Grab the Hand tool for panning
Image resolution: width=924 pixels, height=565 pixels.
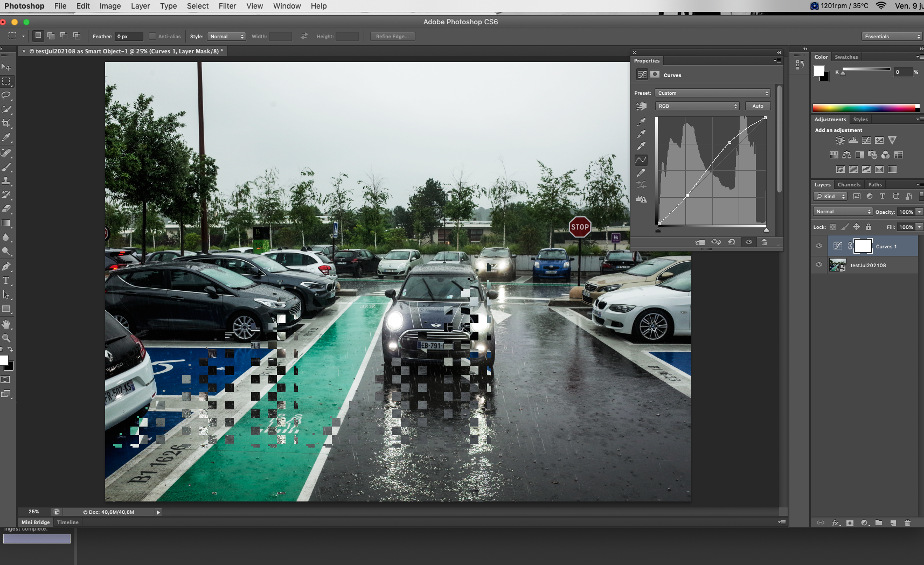click(7, 324)
